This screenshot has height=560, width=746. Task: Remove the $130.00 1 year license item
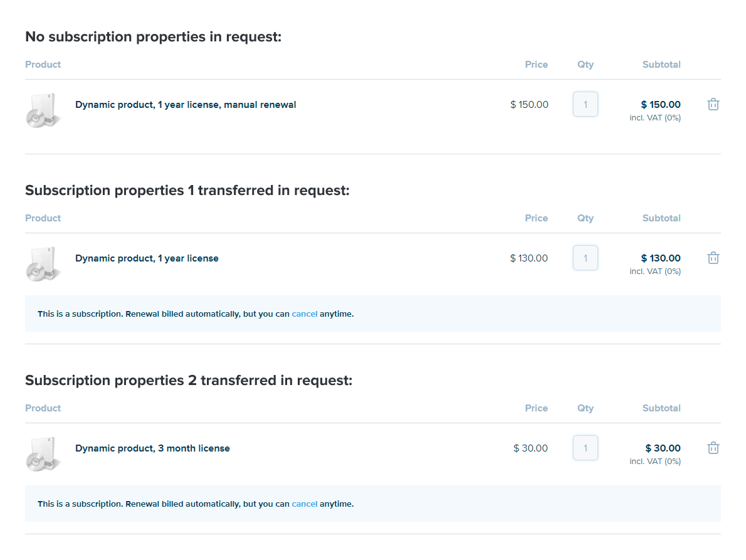[x=713, y=258]
